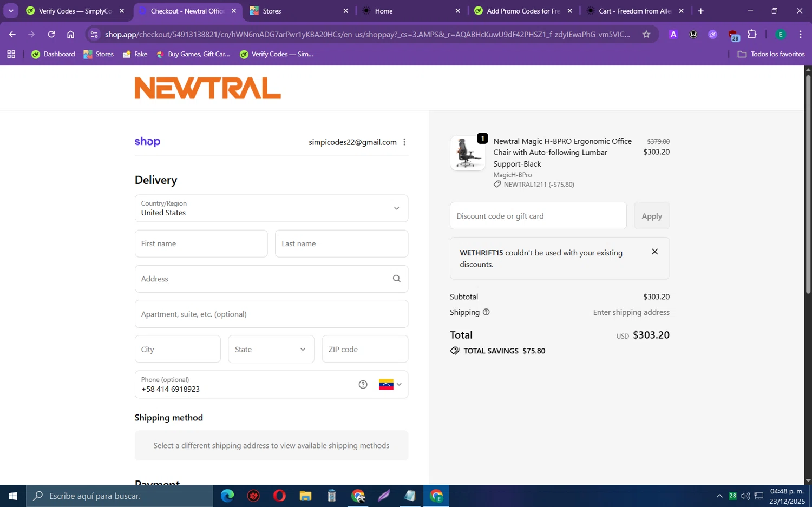Screen dimensions: 812x507
Task: Show hidden system tray icons
Action: [x=719, y=496]
